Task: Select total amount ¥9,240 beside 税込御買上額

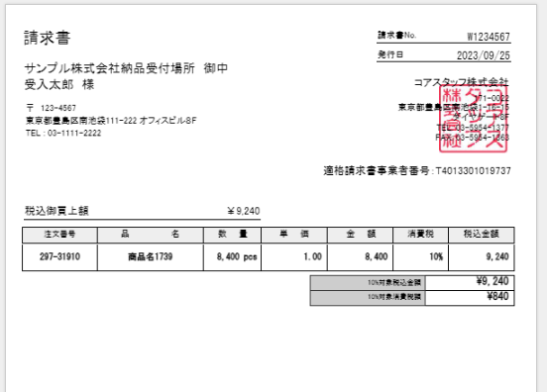Action: click(x=244, y=211)
